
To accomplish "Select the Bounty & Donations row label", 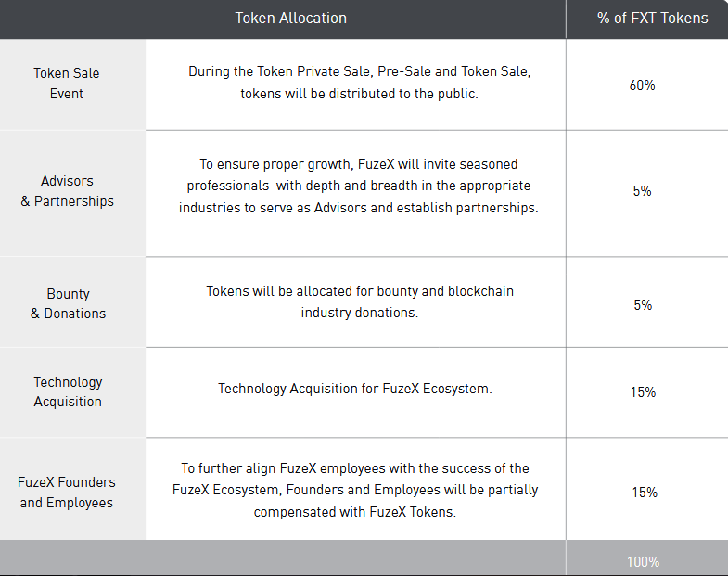I will click(x=69, y=303).
